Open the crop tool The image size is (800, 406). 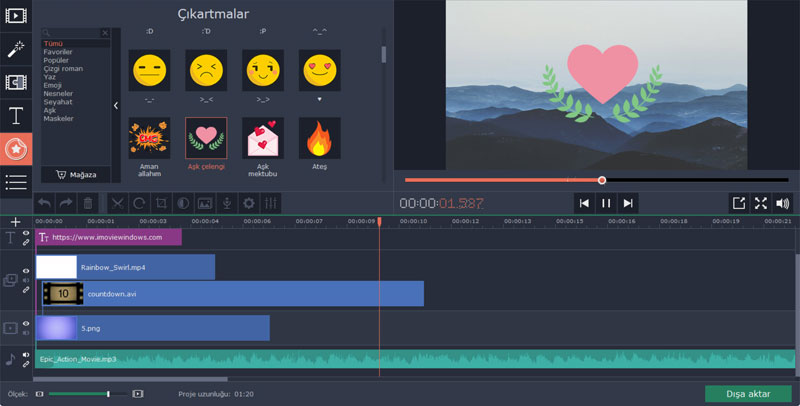[161, 204]
